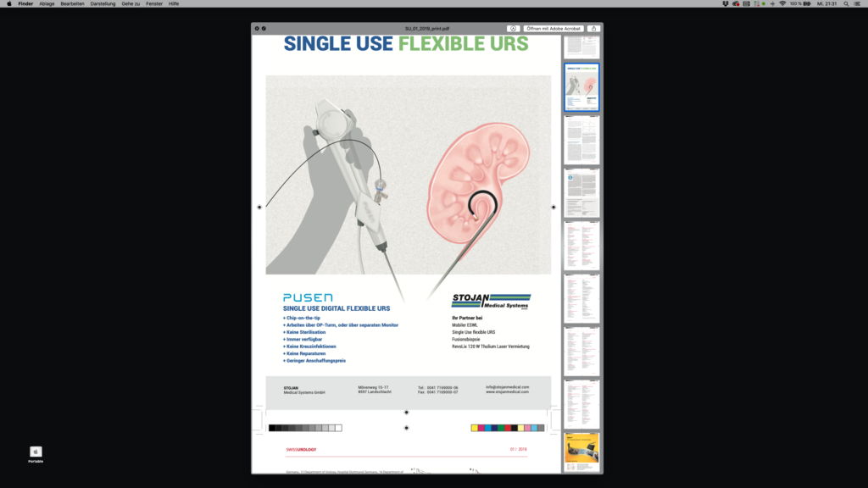Click the cloud icon with red badge

point(736,4)
